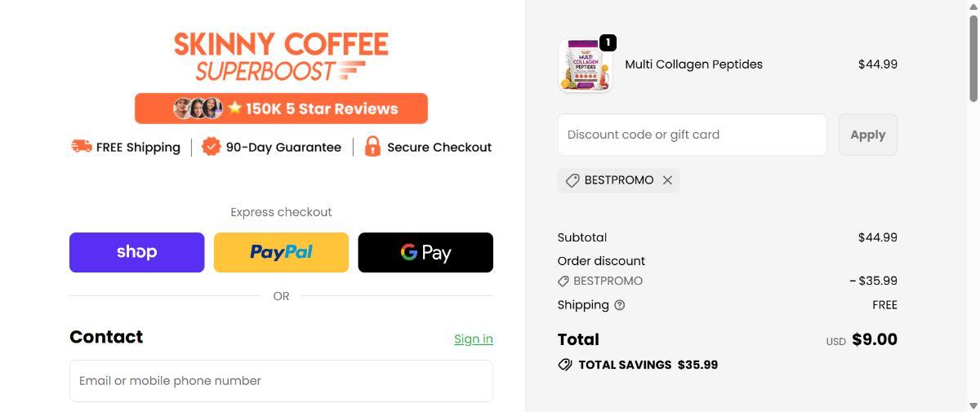Click the shipping help question icon
The height and width of the screenshot is (412, 980).
coord(620,305)
